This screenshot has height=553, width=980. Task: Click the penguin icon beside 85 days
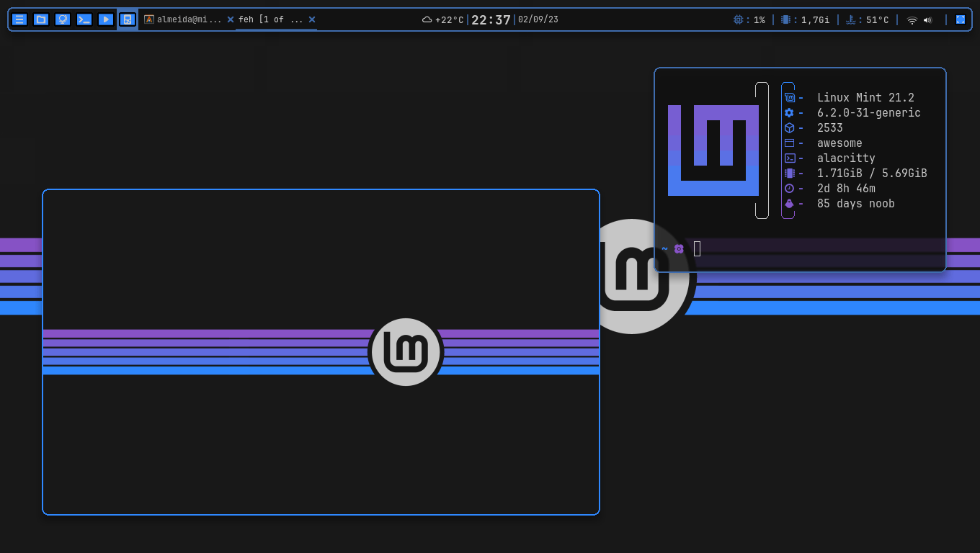[x=789, y=204]
